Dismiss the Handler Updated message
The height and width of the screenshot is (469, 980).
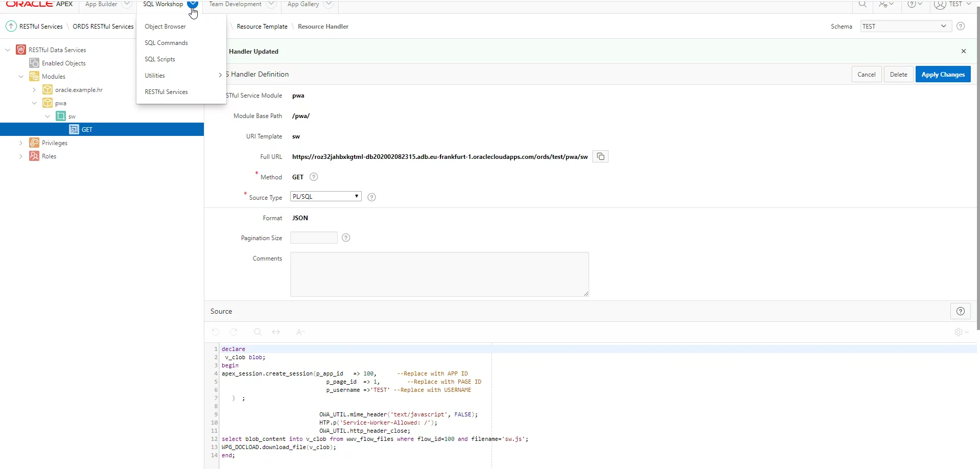pos(964,51)
